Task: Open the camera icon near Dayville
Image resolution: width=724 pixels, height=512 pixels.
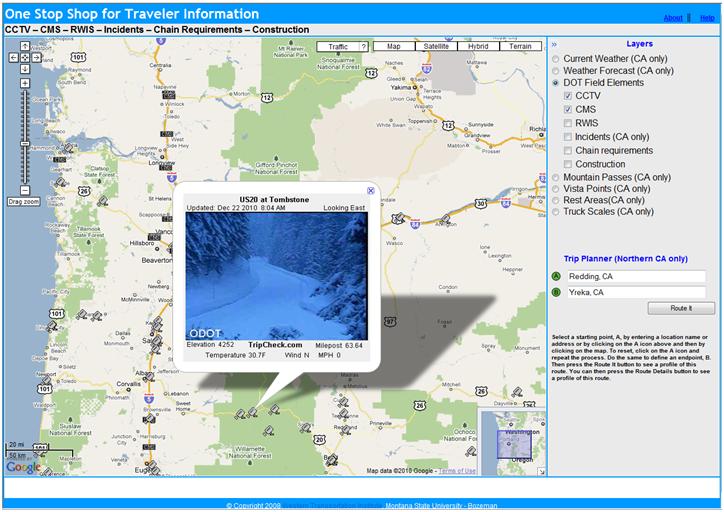Action: (x=518, y=392)
